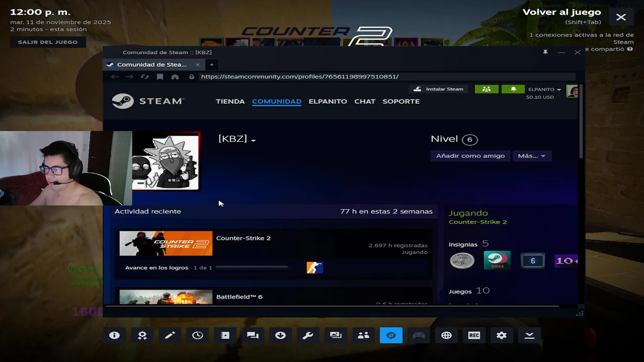Open the COMUNIDAD menu
This screenshot has height=362, width=644.
pos(277,101)
